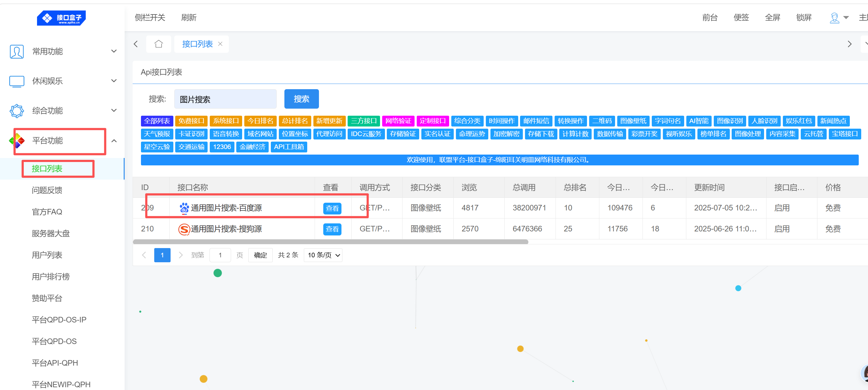This screenshot has width=868, height=390.
Task: Click the 休闲娱乐 monitor icon
Action: (x=17, y=81)
